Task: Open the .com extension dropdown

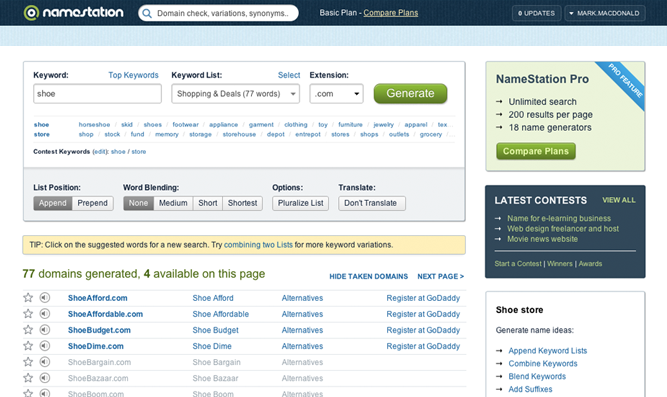Action: point(336,94)
